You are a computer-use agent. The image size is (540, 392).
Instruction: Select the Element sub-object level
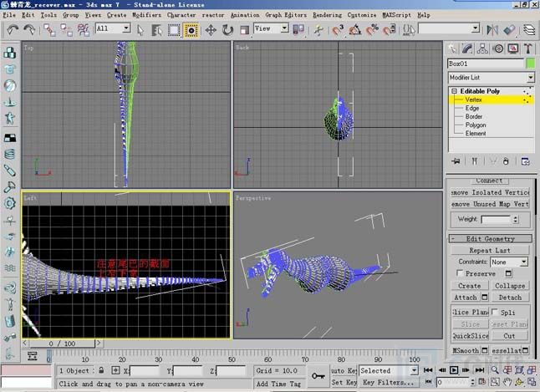click(476, 133)
